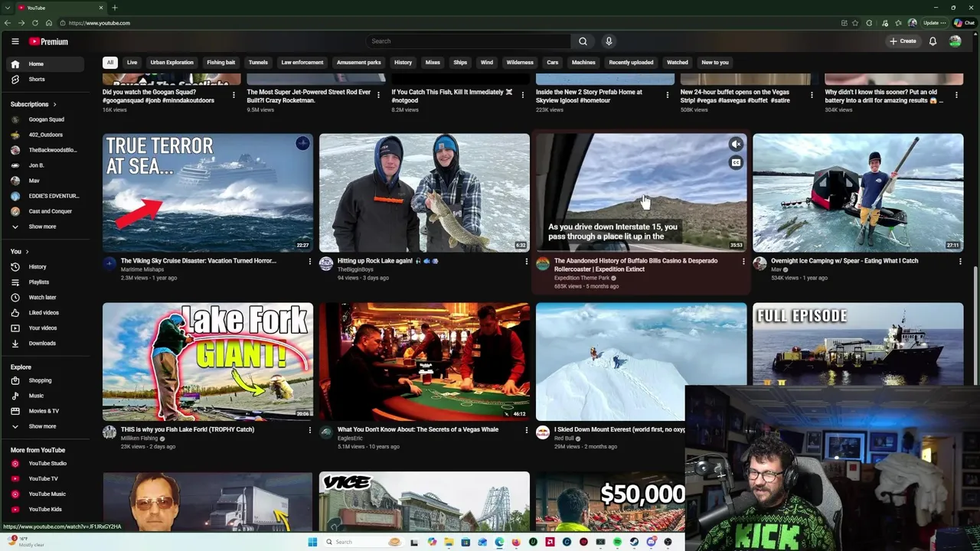This screenshot has width=980, height=551.
Task: Open Spotify from the taskbar
Action: click(x=617, y=543)
